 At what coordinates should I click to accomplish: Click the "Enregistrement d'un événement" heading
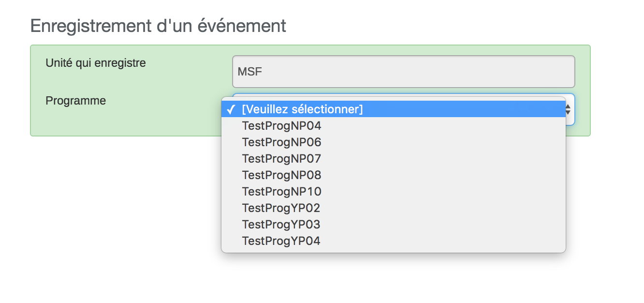click(x=158, y=26)
